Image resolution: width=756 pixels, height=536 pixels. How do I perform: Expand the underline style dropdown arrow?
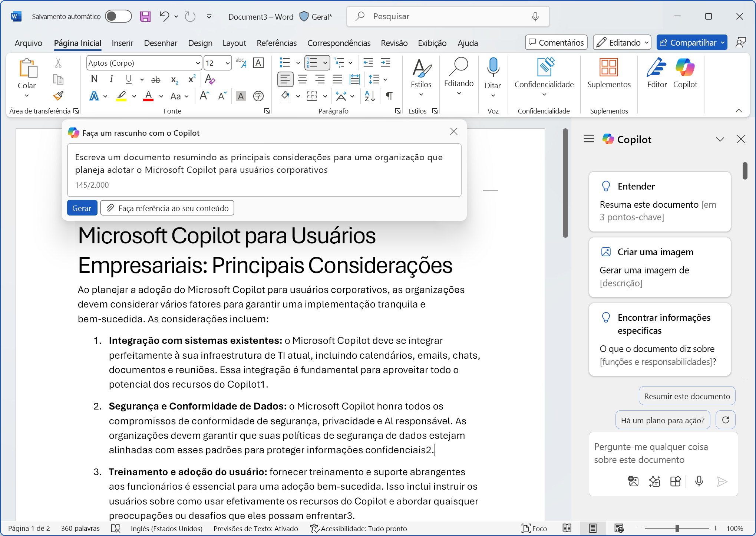[x=142, y=79]
